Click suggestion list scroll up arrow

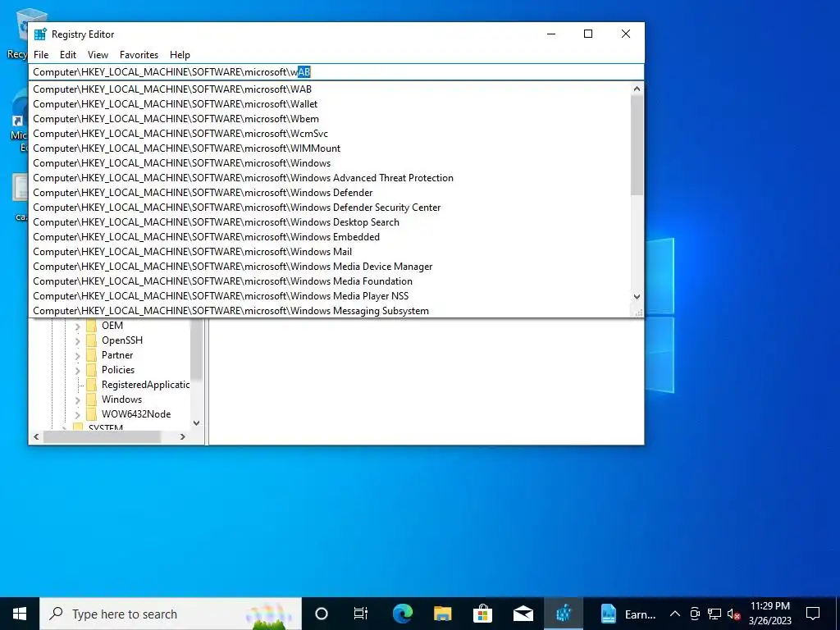637,89
